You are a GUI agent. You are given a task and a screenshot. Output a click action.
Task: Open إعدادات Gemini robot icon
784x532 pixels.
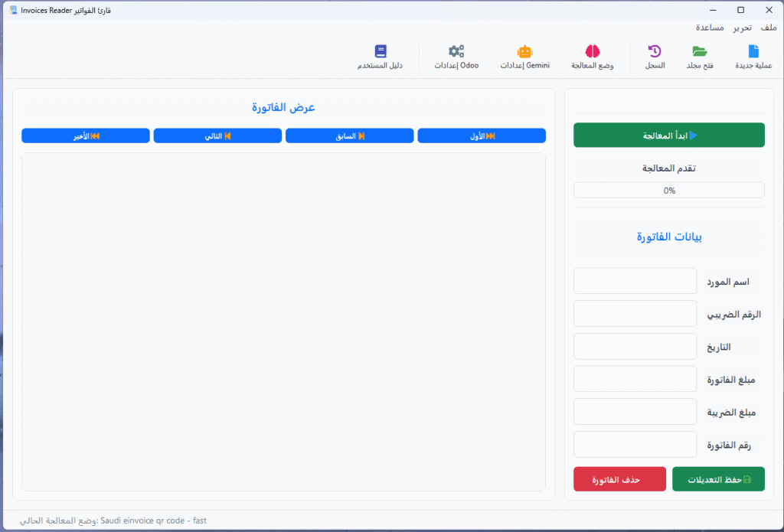(x=524, y=51)
